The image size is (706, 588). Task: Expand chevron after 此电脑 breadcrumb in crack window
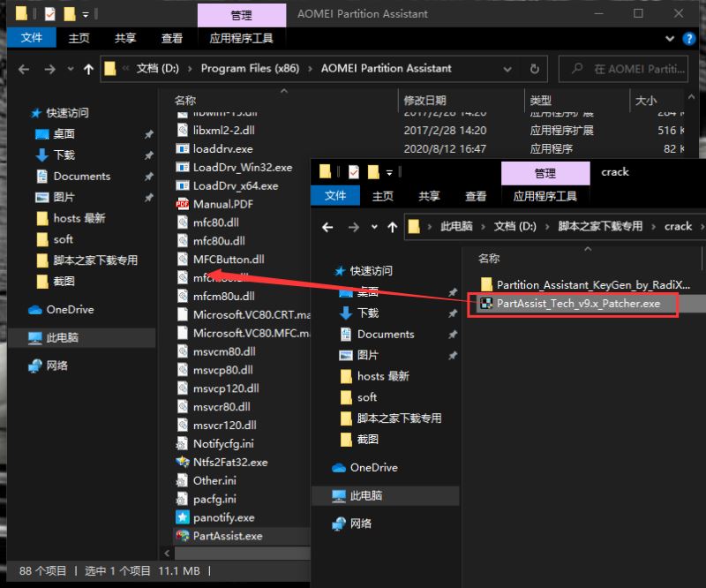pos(483,227)
